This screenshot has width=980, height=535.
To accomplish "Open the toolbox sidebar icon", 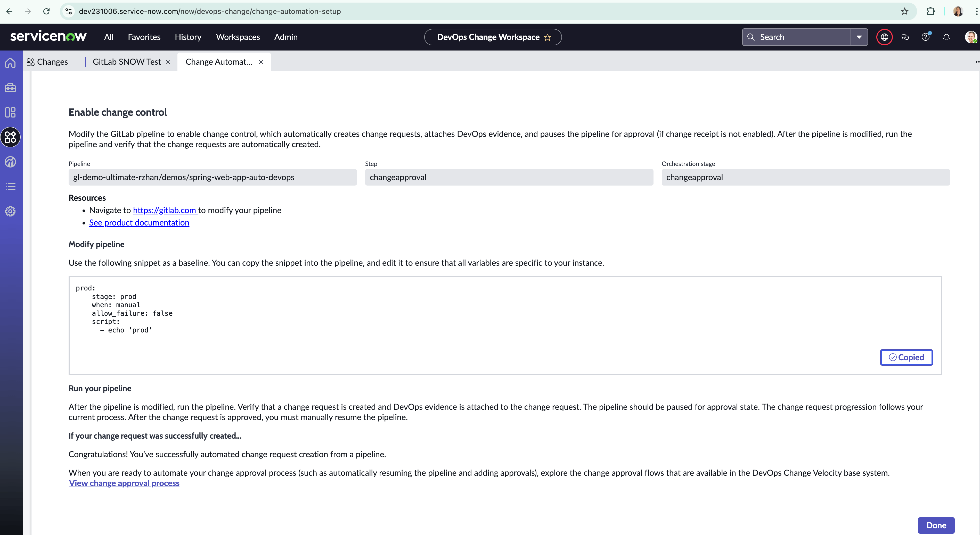I will [x=10, y=87].
